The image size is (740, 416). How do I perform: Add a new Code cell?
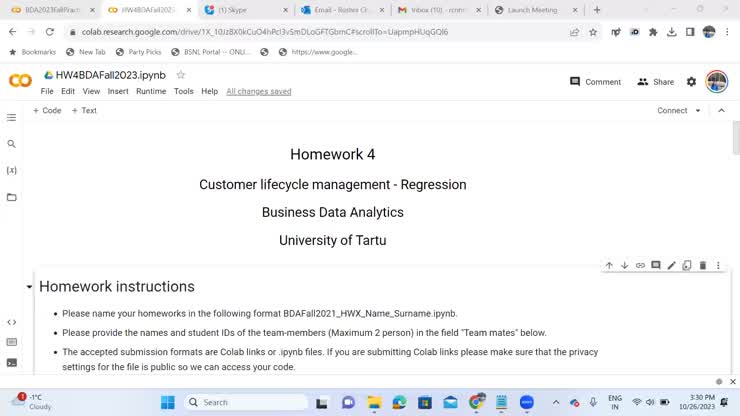(47, 110)
